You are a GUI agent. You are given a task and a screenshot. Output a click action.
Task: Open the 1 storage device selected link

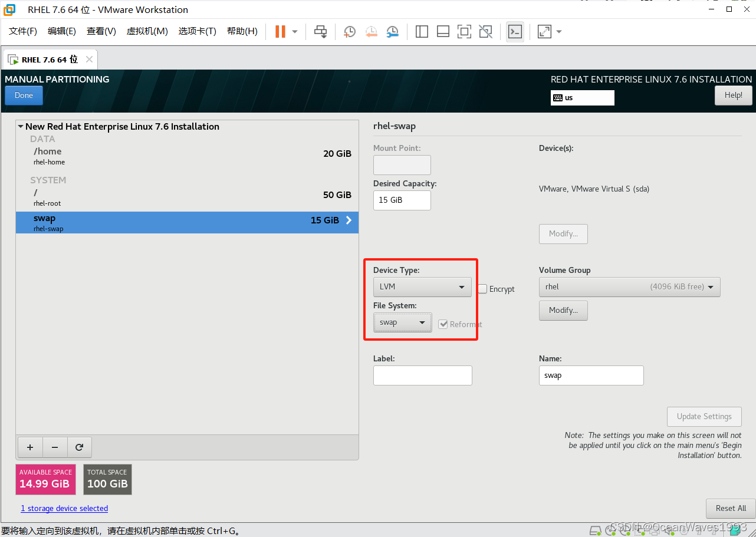pyautogui.click(x=64, y=508)
